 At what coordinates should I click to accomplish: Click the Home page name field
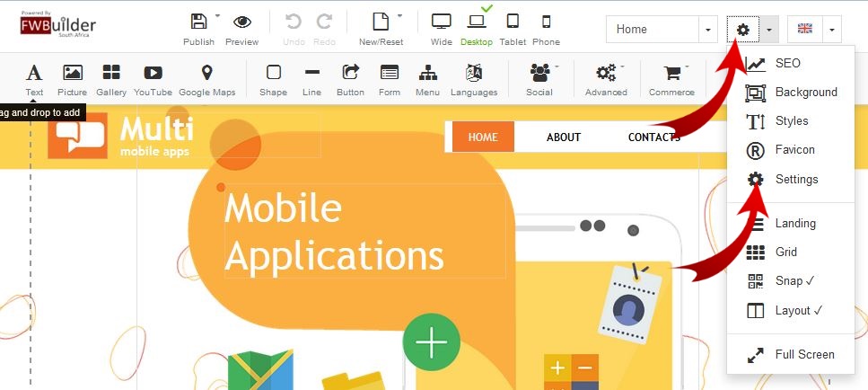[653, 30]
